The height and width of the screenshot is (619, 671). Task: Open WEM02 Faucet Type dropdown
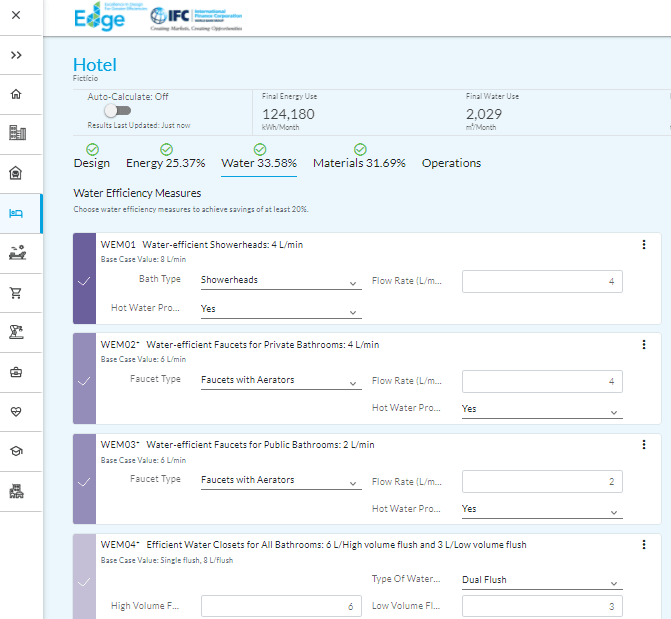(280, 381)
